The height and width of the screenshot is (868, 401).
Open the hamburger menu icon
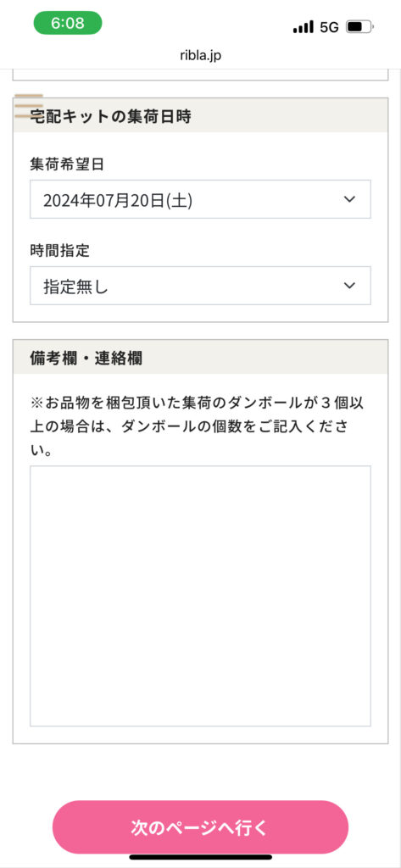pos(29,106)
